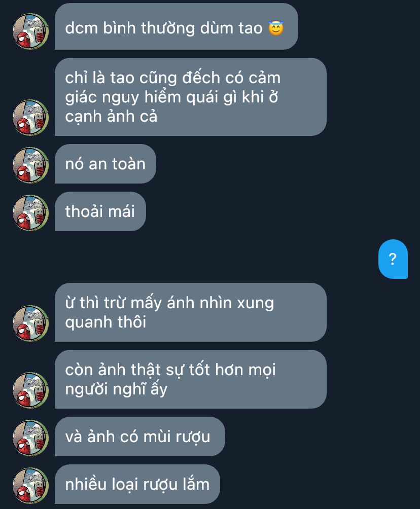Select the "thoải mái" message bubble
420x509 pixels.
coord(100,211)
